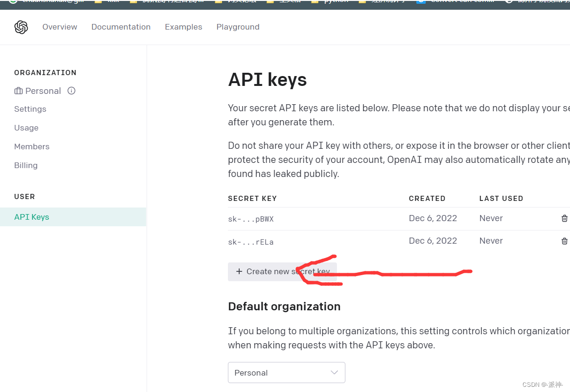Delete the sk-...pBWX secret key
The width and height of the screenshot is (570, 392).
click(564, 218)
